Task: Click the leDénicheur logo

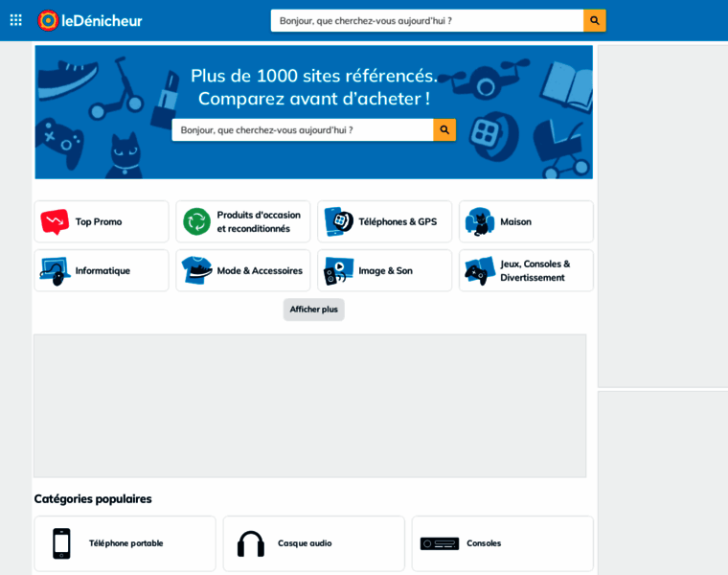Action: (x=90, y=20)
